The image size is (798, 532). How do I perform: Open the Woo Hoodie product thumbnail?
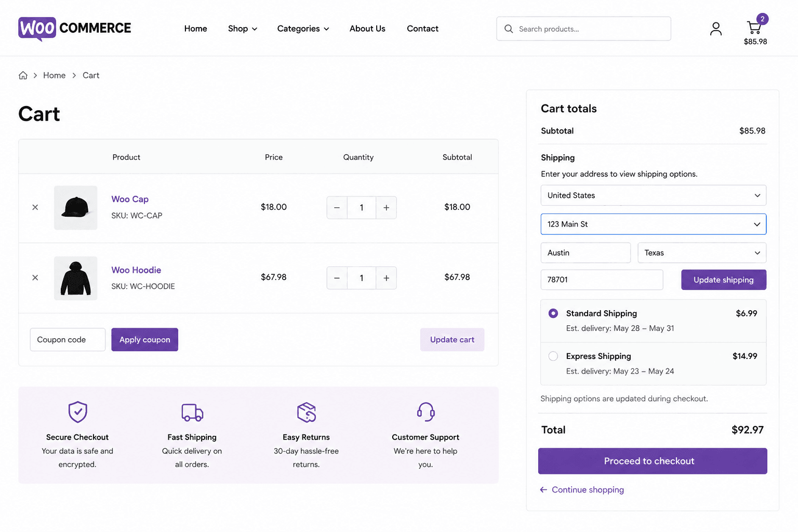point(76,278)
